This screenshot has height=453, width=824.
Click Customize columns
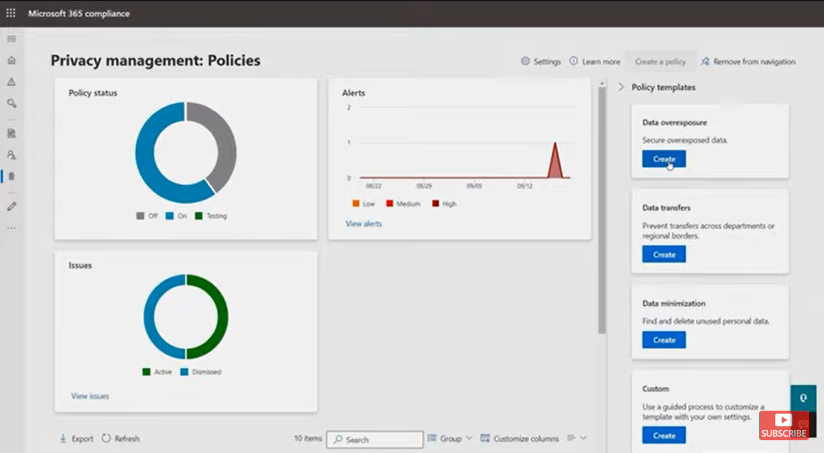pyautogui.click(x=520, y=438)
